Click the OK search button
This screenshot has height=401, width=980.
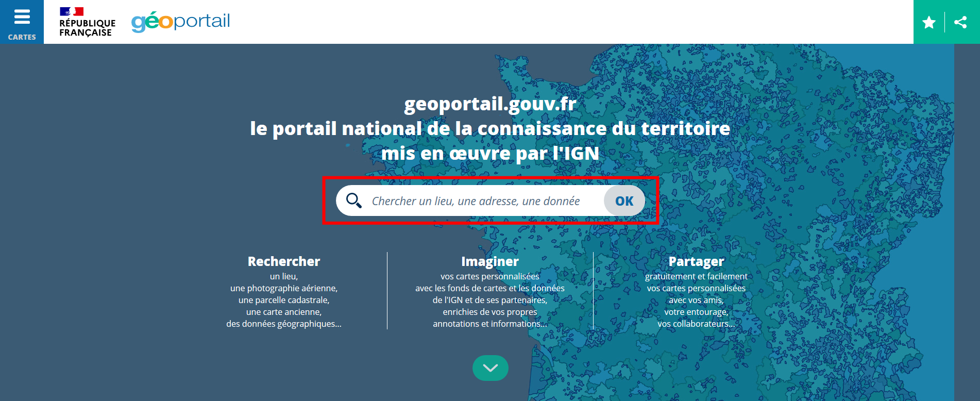click(x=624, y=201)
